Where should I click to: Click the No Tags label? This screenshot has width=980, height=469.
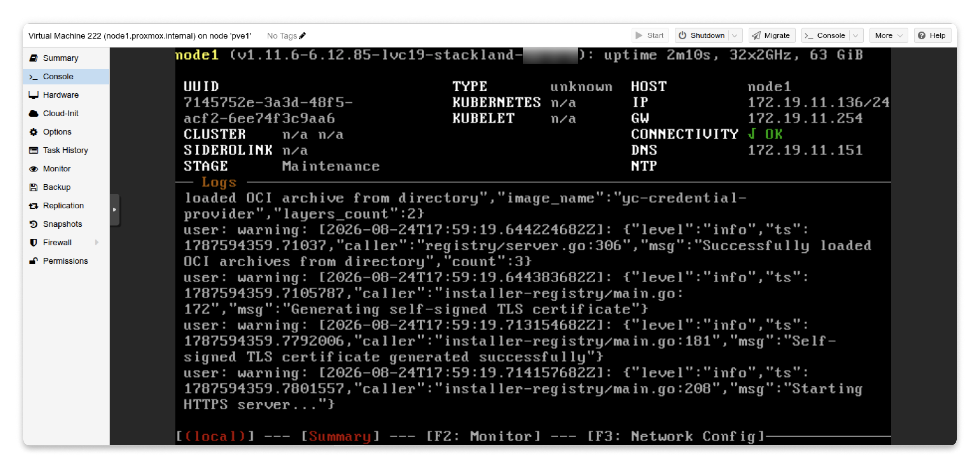pos(282,36)
